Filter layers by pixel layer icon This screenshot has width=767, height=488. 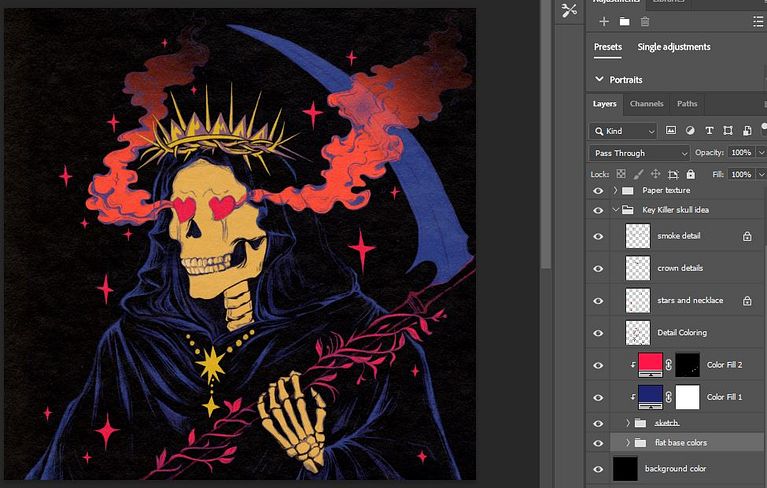click(671, 131)
